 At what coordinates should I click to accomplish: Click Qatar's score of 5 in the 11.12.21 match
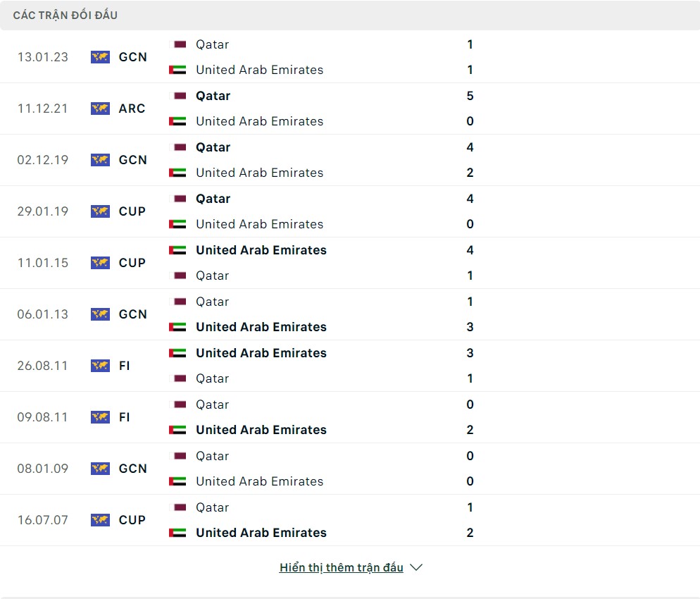click(x=470, y=96)
